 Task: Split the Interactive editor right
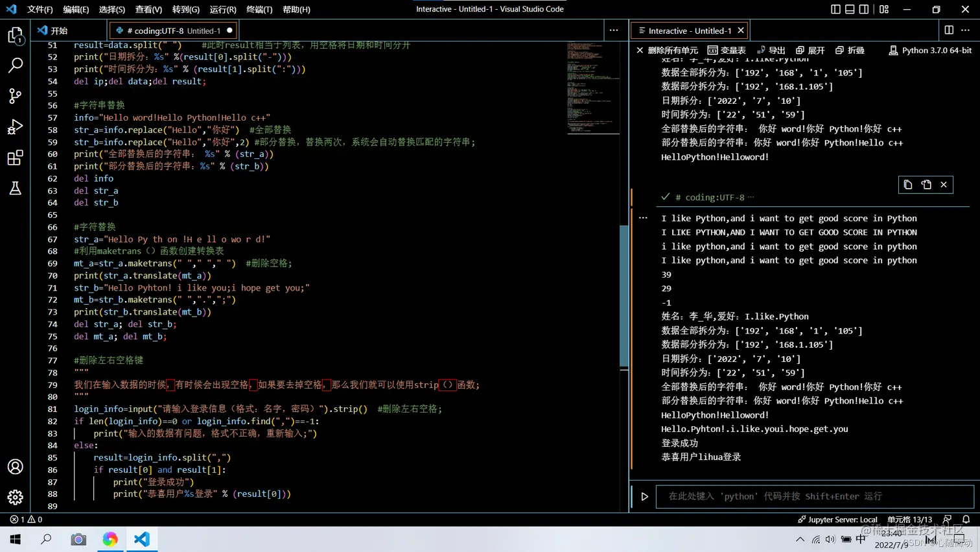(949, 30)
